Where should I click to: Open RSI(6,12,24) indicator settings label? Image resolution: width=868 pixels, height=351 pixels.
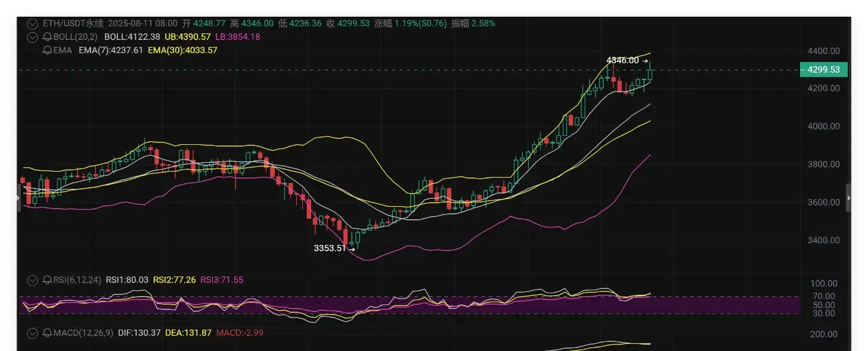pos(77,279)
